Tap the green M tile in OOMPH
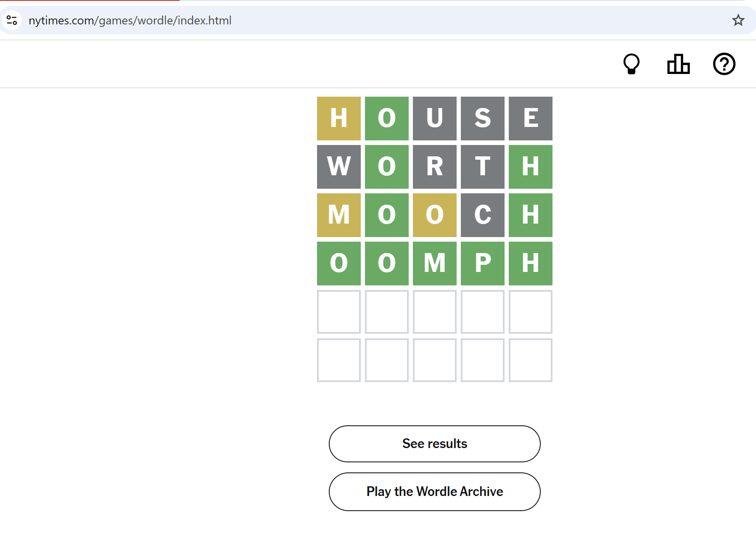756x559 pixels. (x=434, y=263)
